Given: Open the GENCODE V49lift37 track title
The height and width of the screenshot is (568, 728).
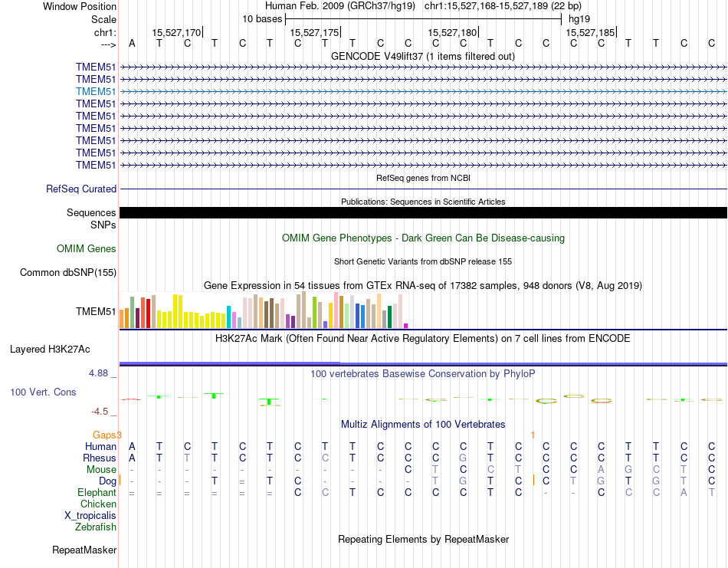Looking at the screenshot, I should click(423, 57).
